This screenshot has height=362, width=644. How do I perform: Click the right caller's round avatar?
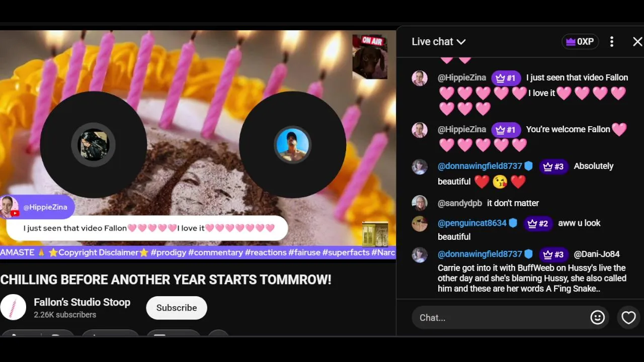pyautogui.click(x=292, y=145)
